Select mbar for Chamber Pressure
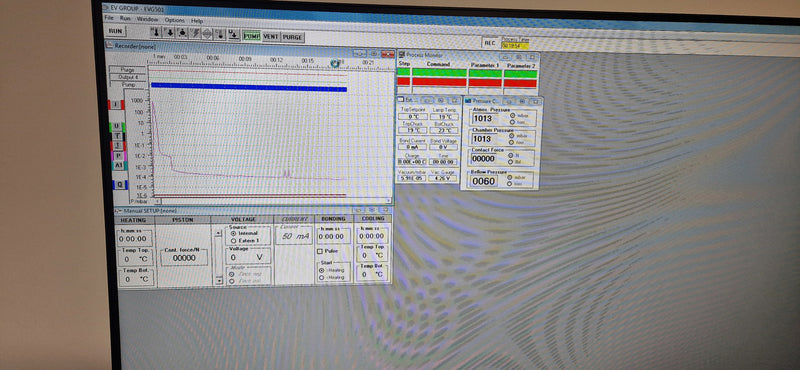 pos(512,136)
